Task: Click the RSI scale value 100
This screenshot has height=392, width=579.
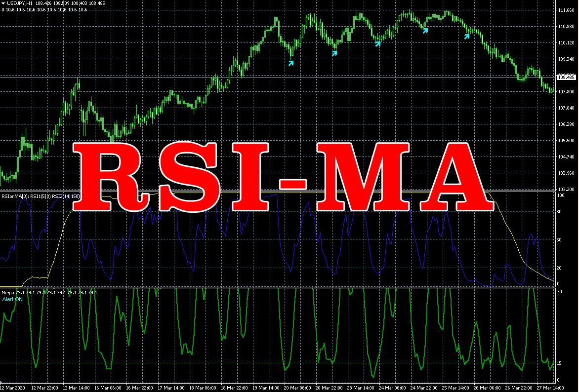Action: coord(561,196)
